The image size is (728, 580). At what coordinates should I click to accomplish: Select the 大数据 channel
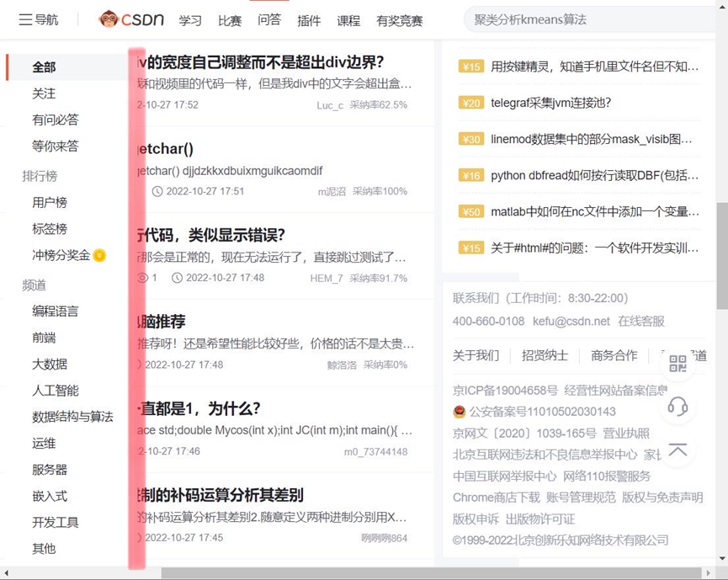coord(50,364)
